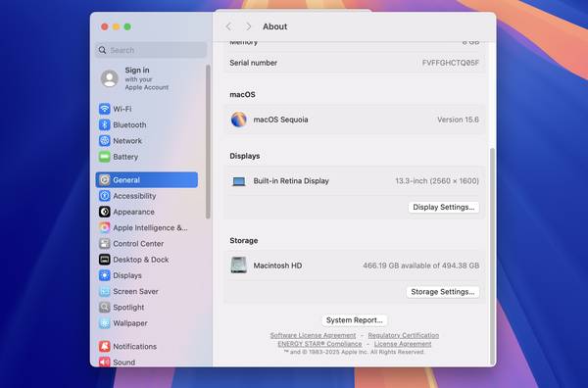The height and width of the screenshot is (388, 588).
Task: Click the Control Center icon
Action: (105, 244)
